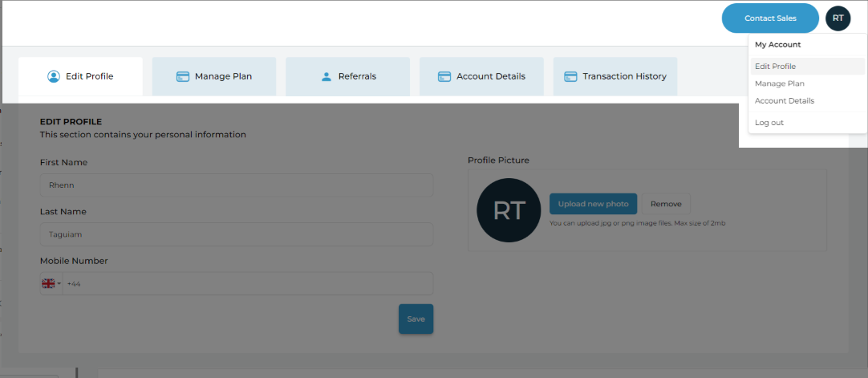
Task: Click the UK flag country icon
Action: coord(48,283)
